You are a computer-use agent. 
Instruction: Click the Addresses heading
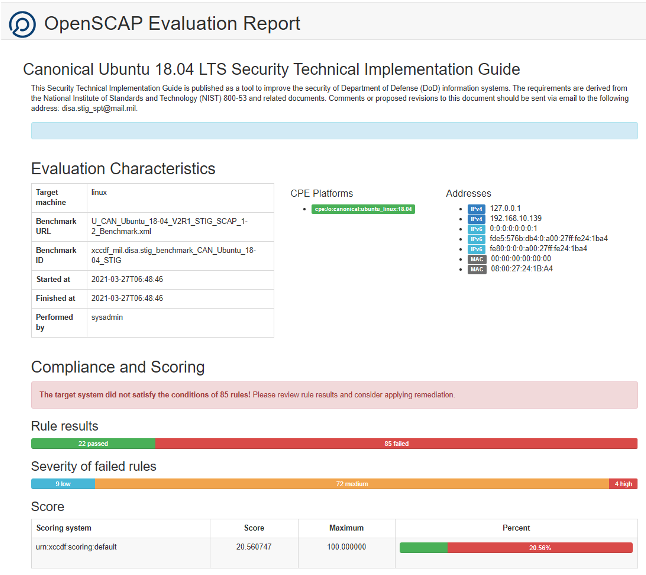[x=468, y=194]
